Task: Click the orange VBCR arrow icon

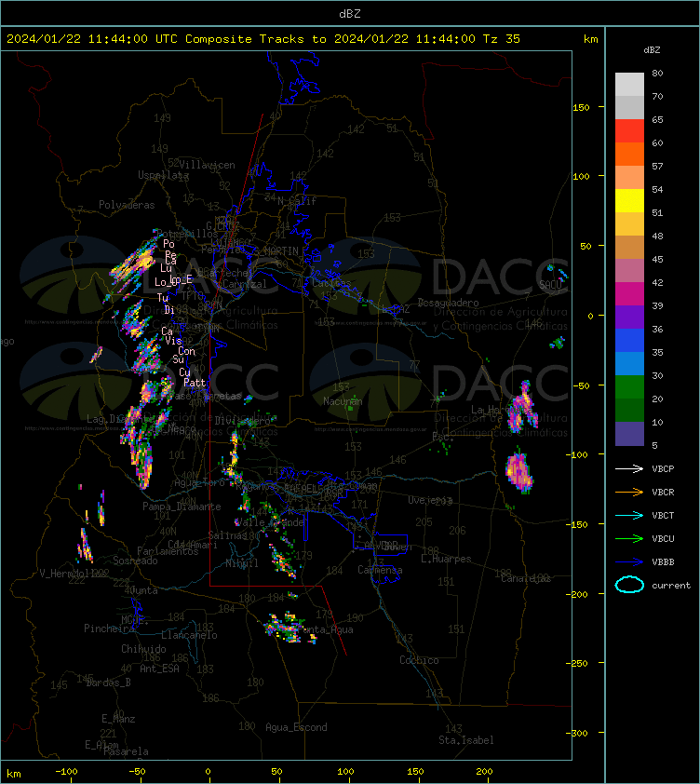Action: click(x=629, y=492)
